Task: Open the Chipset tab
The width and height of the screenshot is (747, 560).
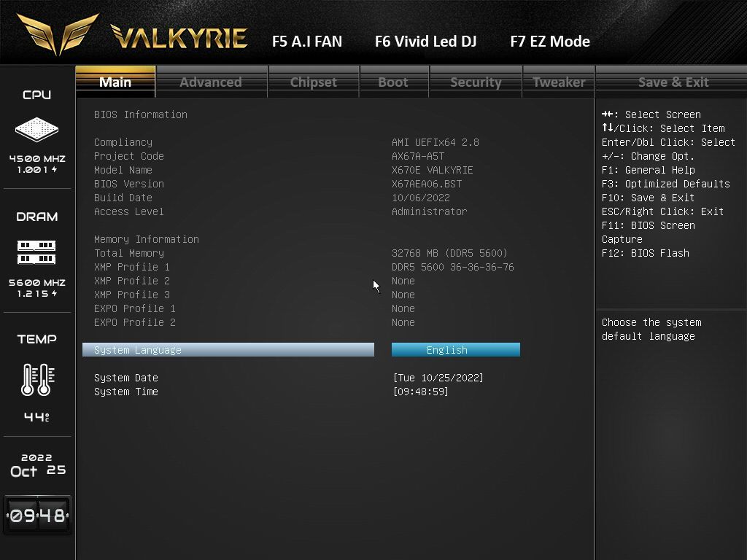Action: click(314, 82)
